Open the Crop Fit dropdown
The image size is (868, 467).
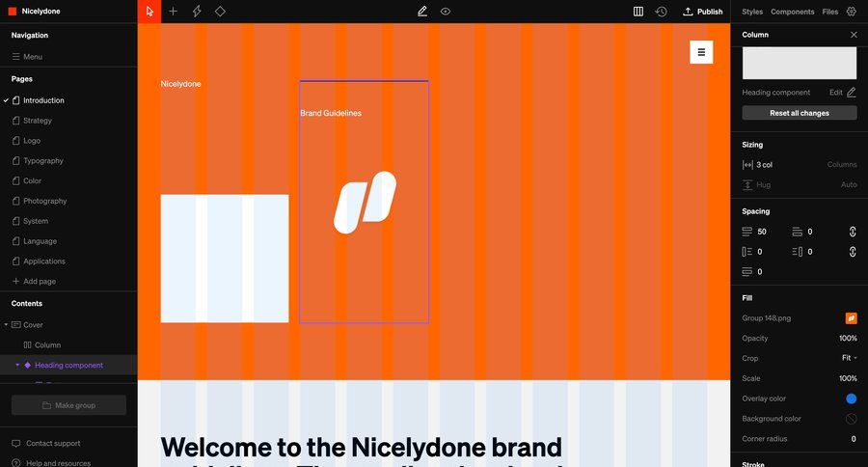849,358
